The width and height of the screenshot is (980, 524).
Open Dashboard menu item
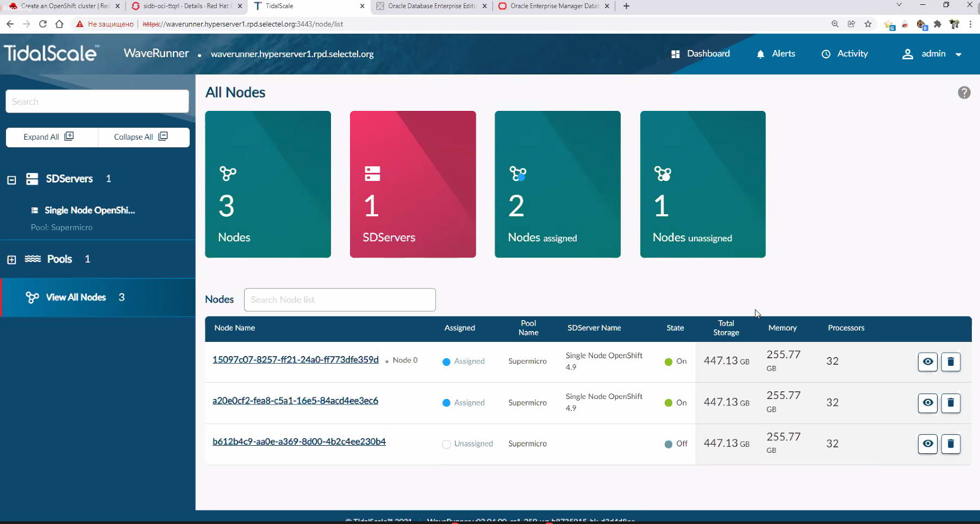(701, 54)
